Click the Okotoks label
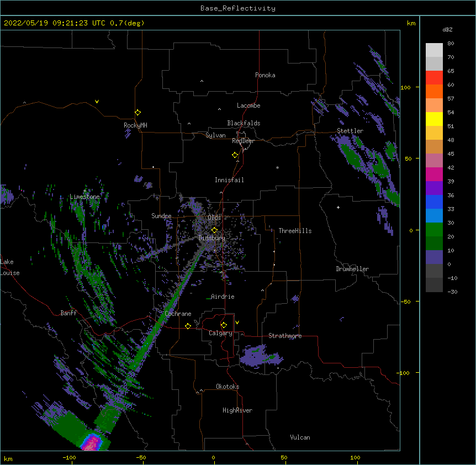 tap(228, 387)
